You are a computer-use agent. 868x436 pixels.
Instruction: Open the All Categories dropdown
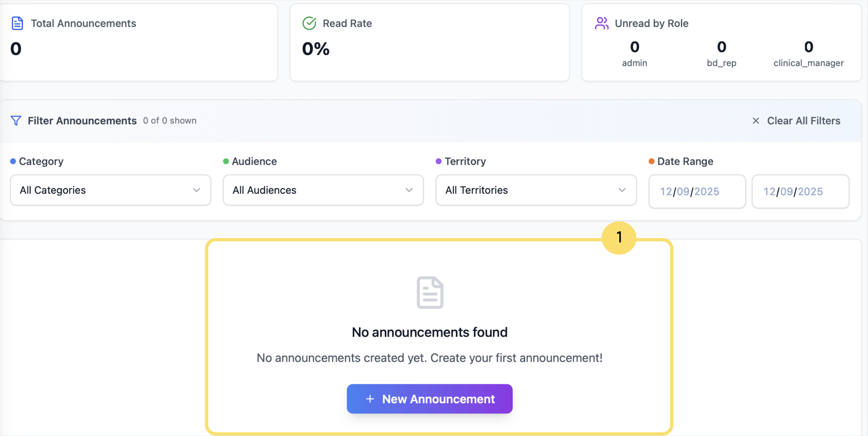[111, 190]
